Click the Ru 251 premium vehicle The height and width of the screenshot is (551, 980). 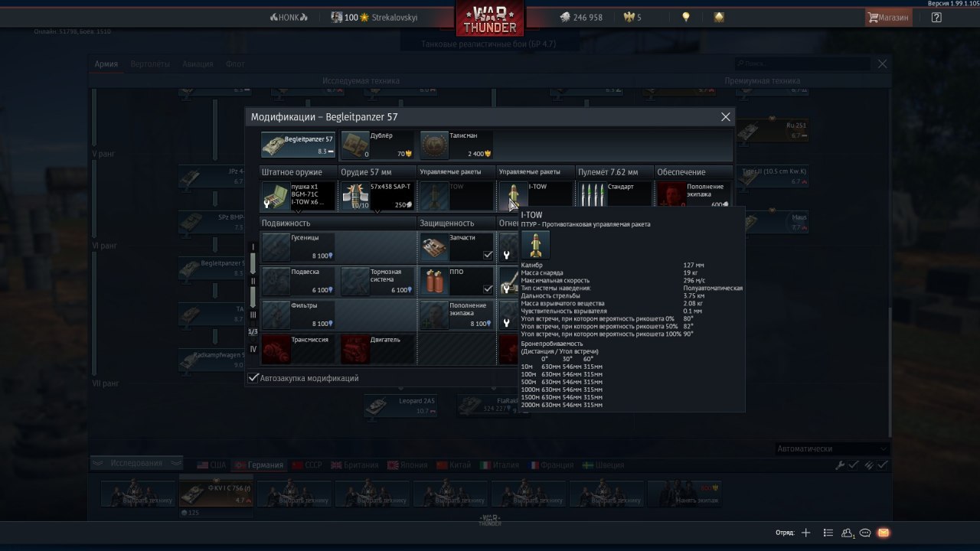[773, 130]
